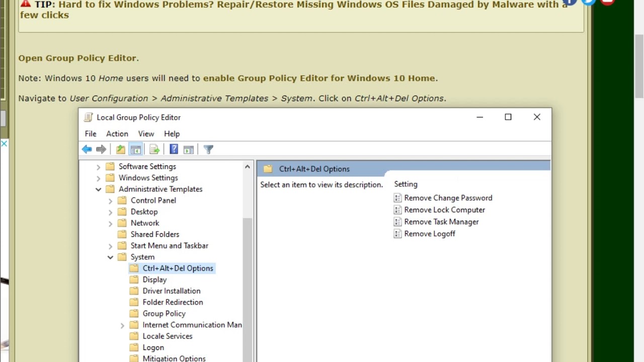Screen dimensions: 644x362
Task: Minimize the Local Group Policy Editor window
Action: click(479, 117)
